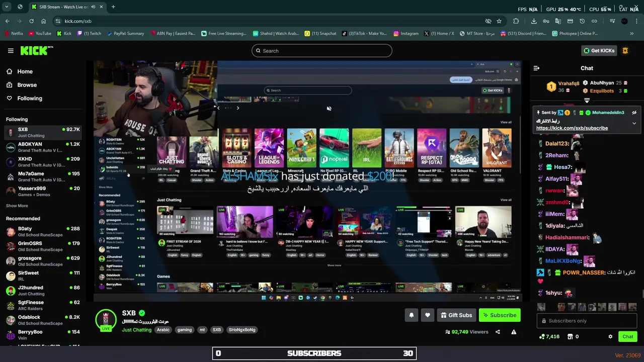The image size is (644, 362).
Task: Click the KICK logo
Action: (36, 51)
